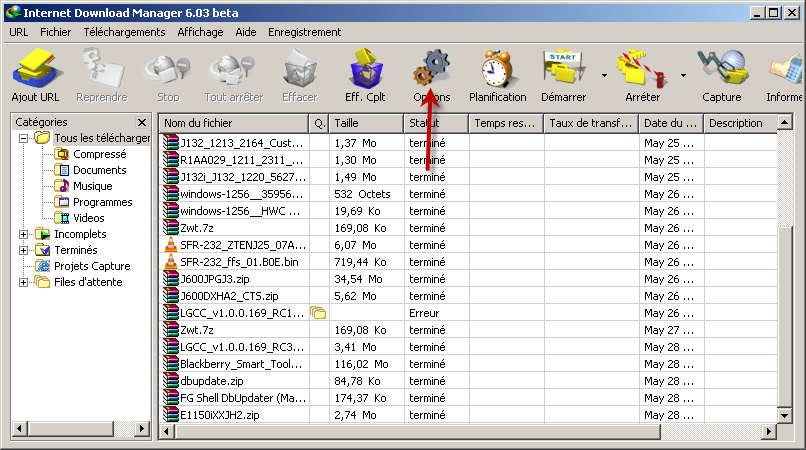Click the archive icon of J600JPGJ3.zip
The image size is (806, 450).
pyautogui.click(x=171, y=279)
